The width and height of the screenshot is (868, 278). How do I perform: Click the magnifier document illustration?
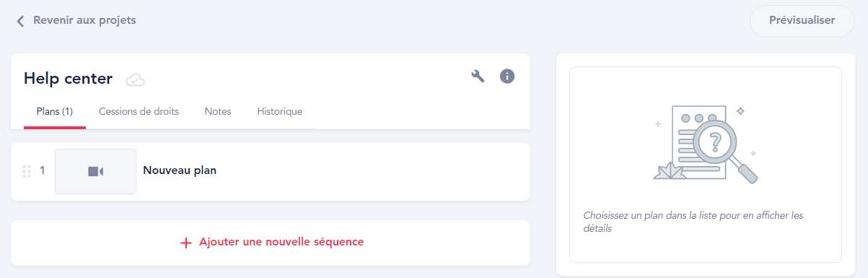706,144
